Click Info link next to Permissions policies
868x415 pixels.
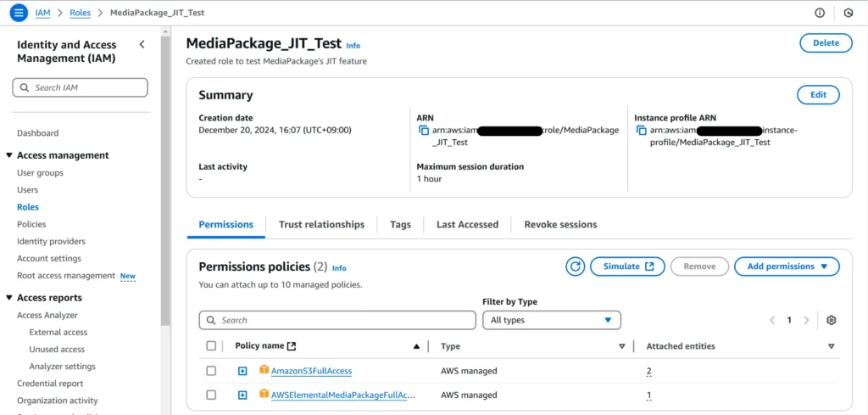pos(339,268)
